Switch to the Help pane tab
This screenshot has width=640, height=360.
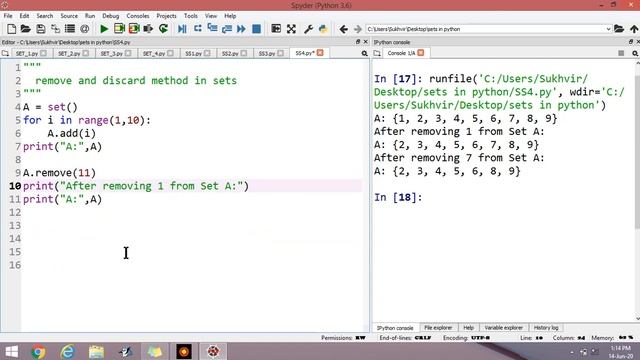(468, 328)
